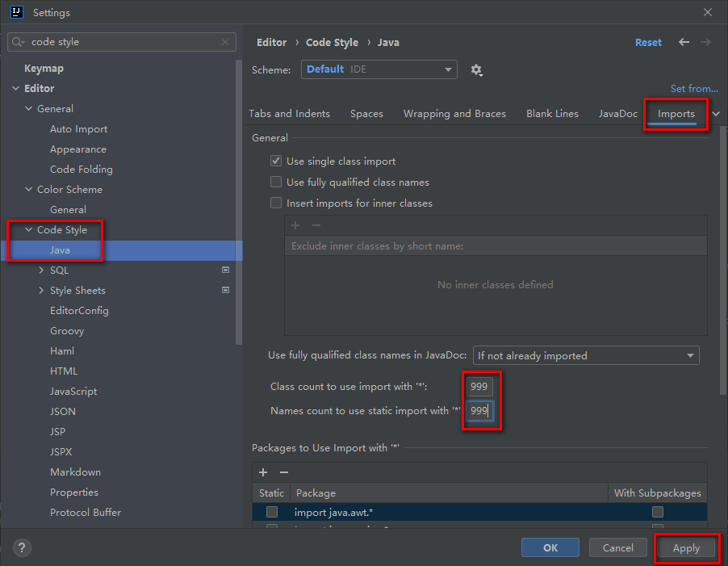The width and height of the screenshot is (728, 566).
Task: Show more tabs with chevron icon
Action: point(716,114)
